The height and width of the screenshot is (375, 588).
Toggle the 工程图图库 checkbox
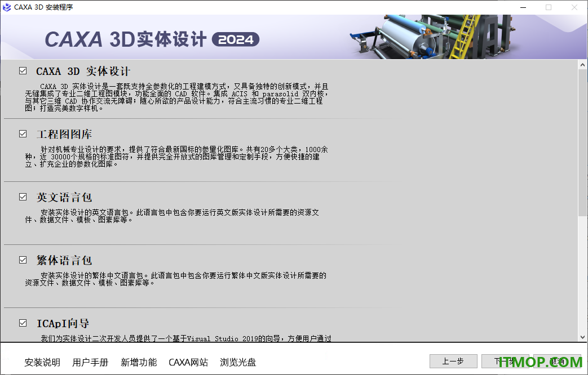click(x=23, y=134)
